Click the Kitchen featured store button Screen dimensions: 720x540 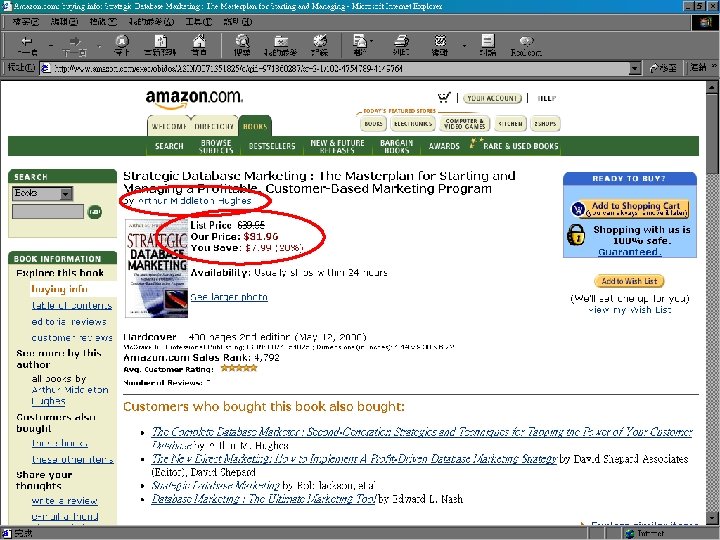510,124
